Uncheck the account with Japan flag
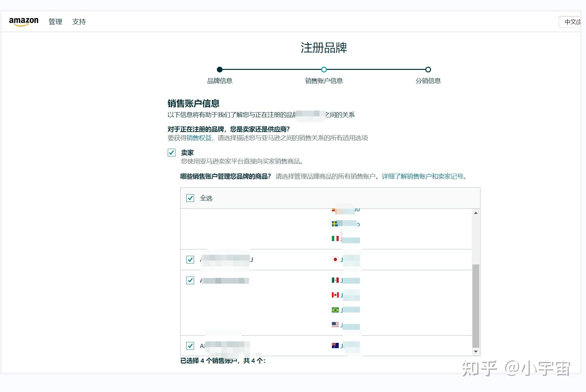 pos(190,260)
